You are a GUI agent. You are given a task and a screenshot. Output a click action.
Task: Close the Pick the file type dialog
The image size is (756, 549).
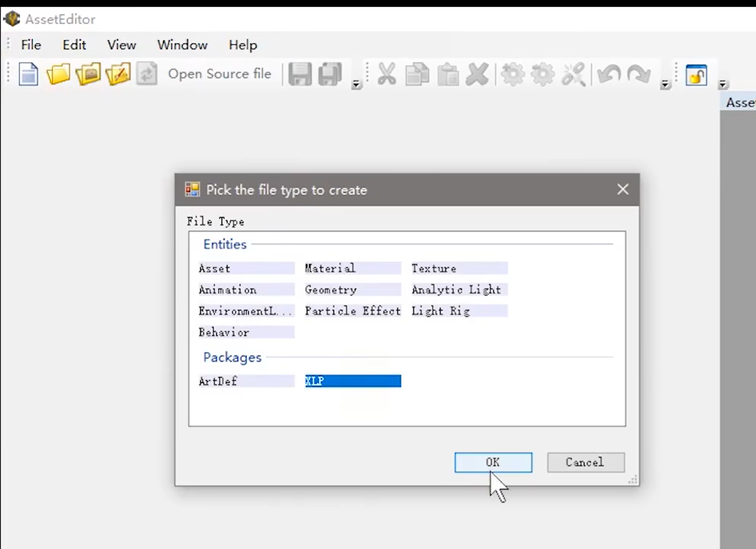(x=622, y=189)
